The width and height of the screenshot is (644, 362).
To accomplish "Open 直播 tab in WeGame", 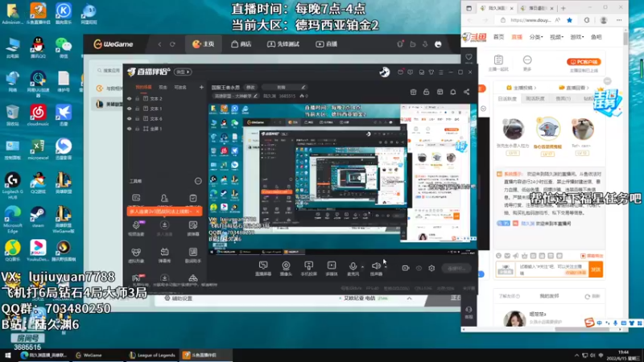I will click(327, 44).
